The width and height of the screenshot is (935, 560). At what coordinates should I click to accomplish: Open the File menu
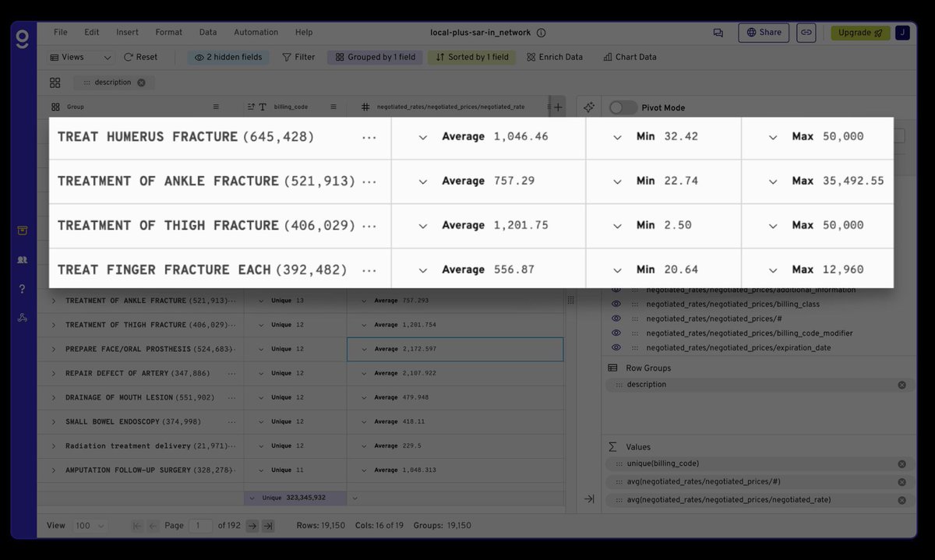(x=60, y=33)
